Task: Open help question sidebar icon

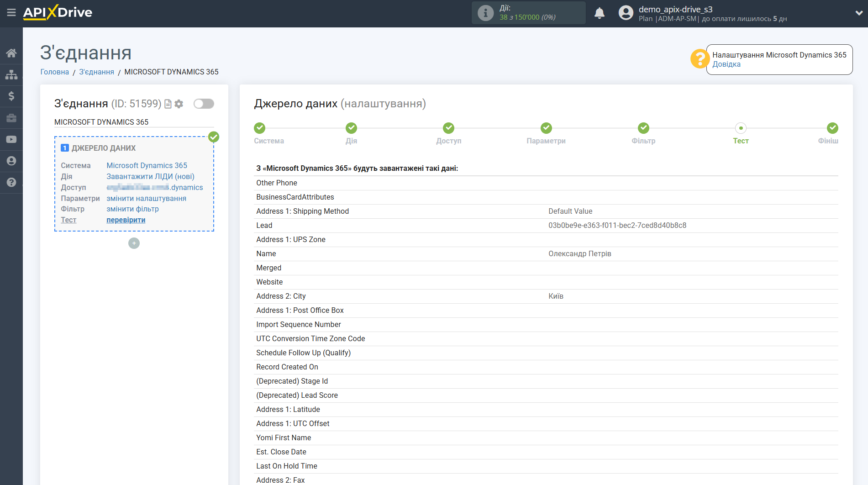Action: pyautogui.click(x=11, y=182)
